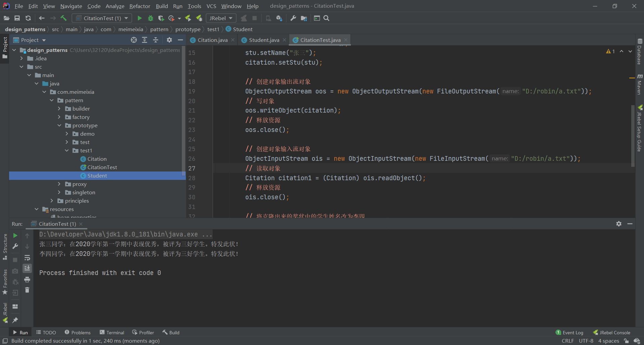Open the VCS menu

211,6
